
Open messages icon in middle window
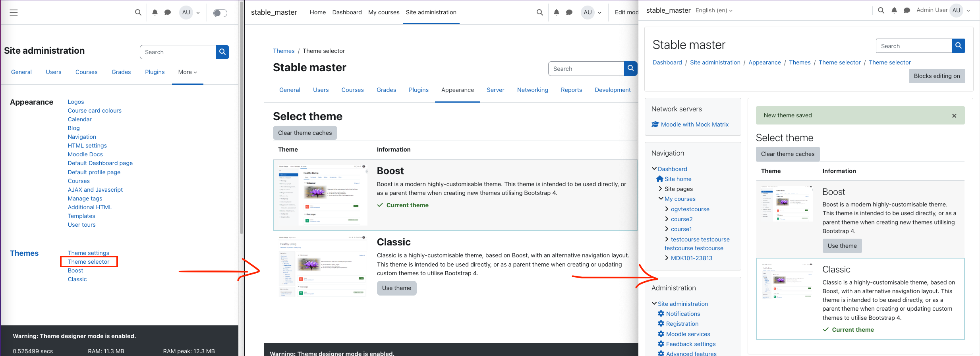point(569,12)
